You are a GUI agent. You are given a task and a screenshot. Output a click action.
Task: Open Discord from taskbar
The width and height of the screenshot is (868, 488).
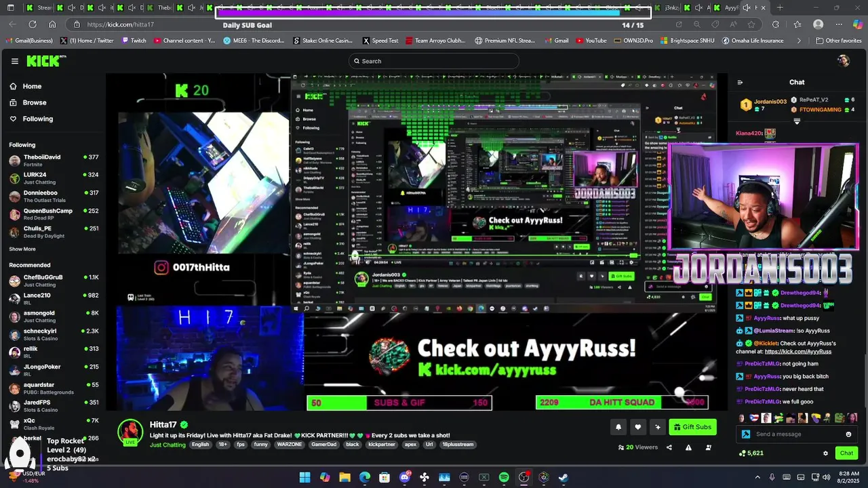[x=405, y=477]
